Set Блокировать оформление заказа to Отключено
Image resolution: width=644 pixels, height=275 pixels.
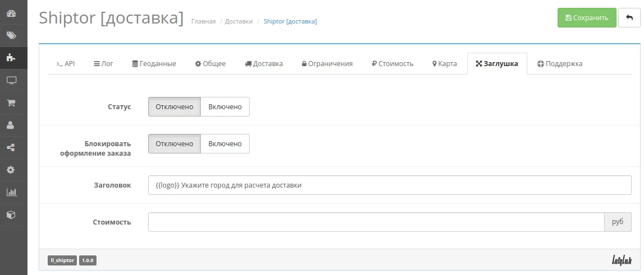[x=174, y=143]
